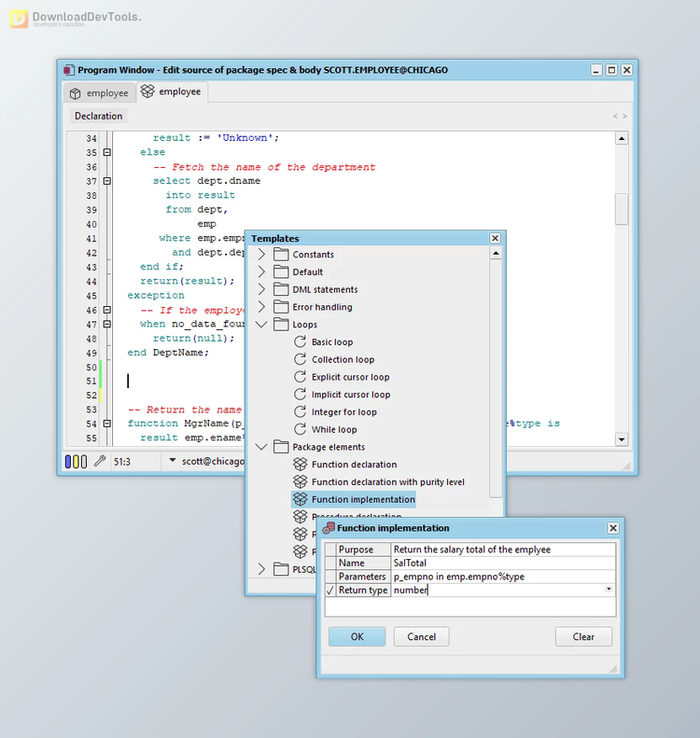Screen dimensions: 700x738
Task: Expand the Error handling folder
Action: 261,307
